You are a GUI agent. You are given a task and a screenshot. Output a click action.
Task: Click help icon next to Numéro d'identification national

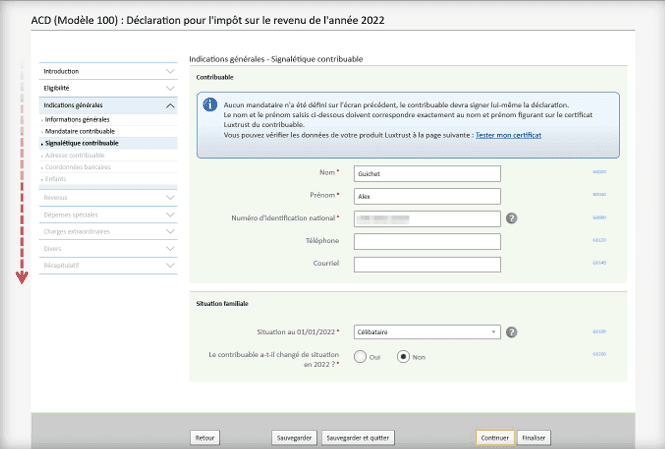click(x=511, y=218)
